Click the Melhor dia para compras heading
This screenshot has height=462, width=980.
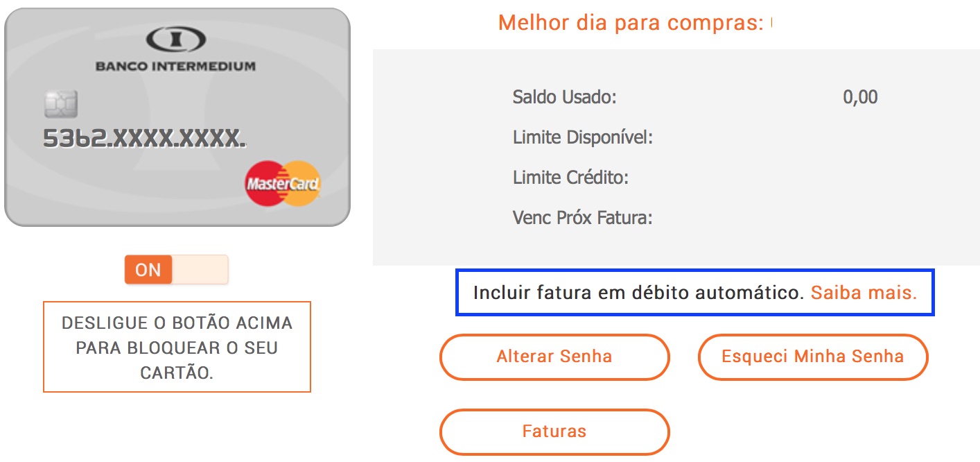631,22
